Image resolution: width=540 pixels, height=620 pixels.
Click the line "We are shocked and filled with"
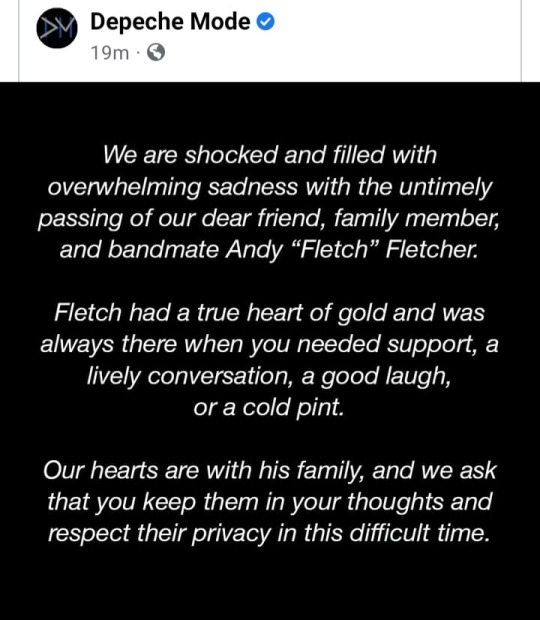(x=270, y=155)
